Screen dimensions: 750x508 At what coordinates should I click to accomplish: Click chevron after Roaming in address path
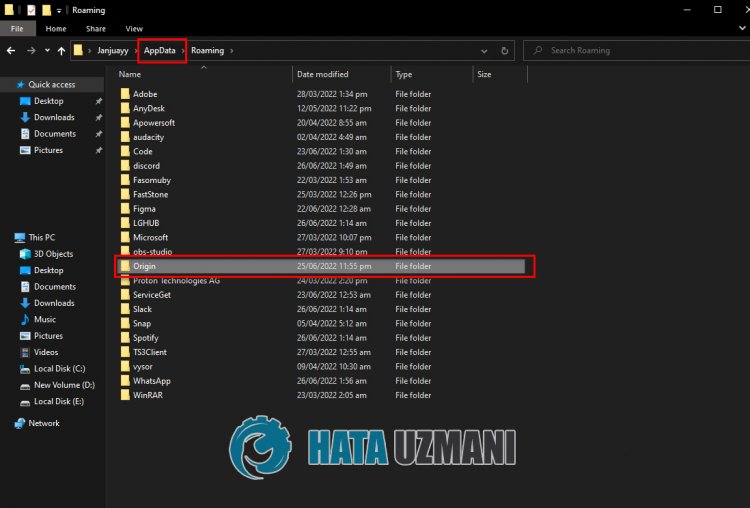pos(233,50)
